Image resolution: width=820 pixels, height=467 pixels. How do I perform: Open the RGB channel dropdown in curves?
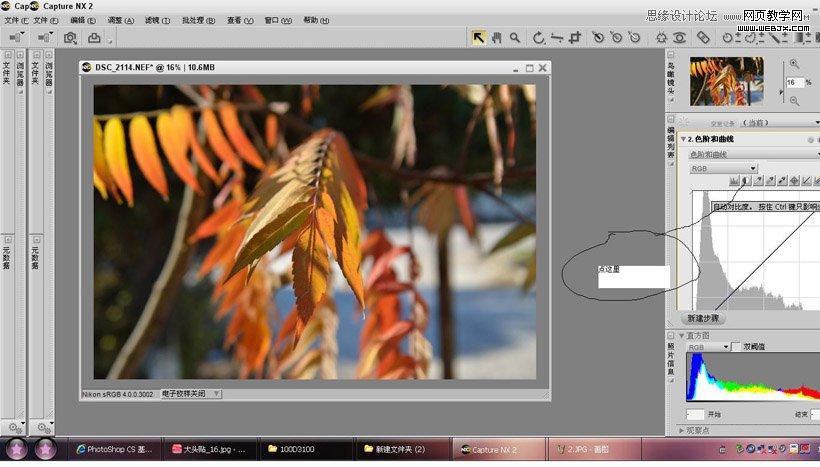pos(722,169)
